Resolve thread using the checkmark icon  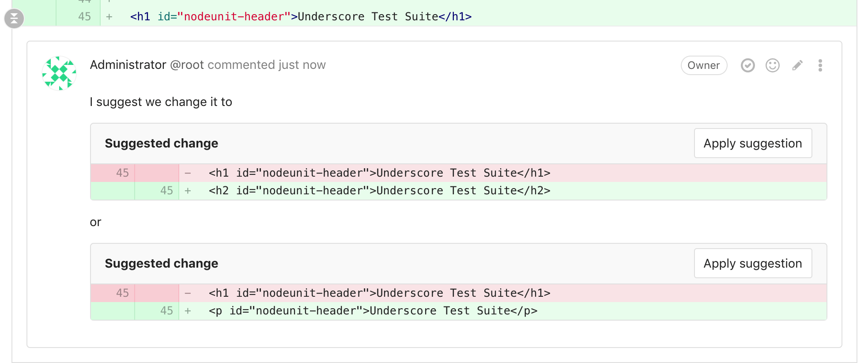pos(747,65)
